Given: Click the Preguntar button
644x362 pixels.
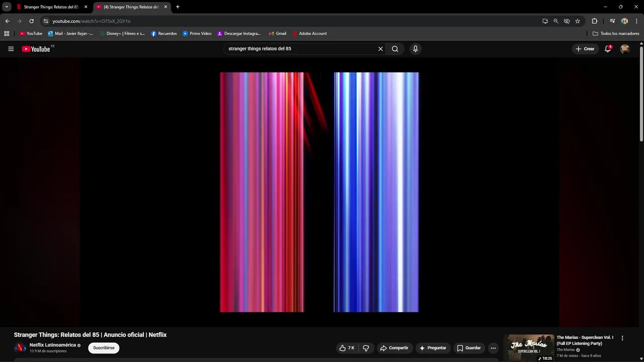Looking at the screenshot, I should (x=433, y=348).
